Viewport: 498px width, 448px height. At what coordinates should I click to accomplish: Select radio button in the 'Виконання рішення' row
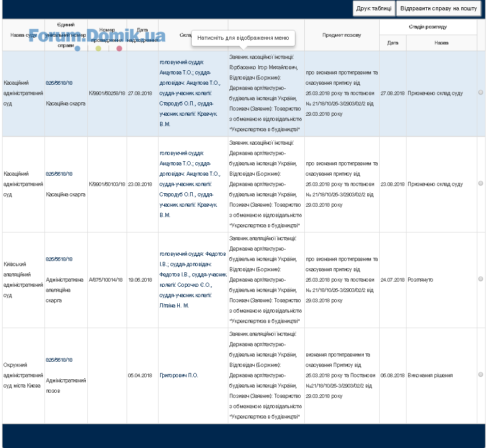click(x=480, y=375)
